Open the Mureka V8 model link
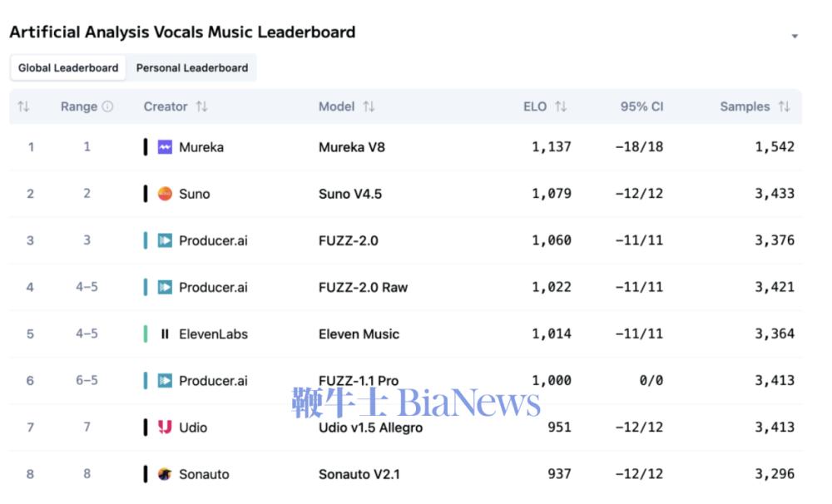Image resolution: width=832 pixels, height=504 pixels. tap(352, 147)
